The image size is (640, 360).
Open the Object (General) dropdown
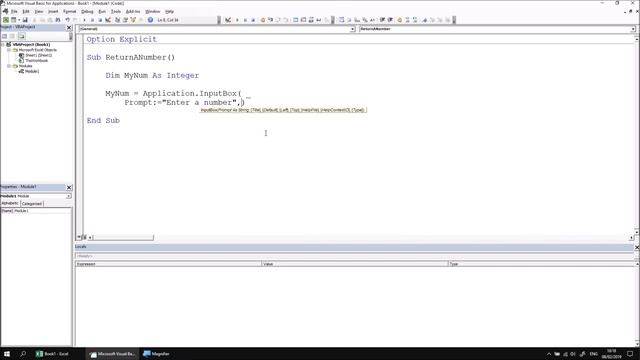pyautogui.click(x=352, y=29)
